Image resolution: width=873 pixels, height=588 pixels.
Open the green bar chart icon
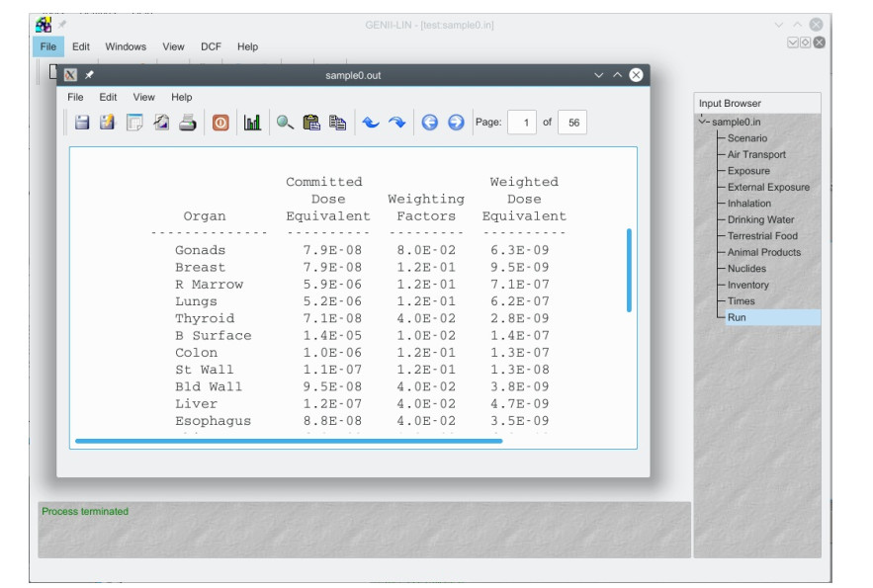[252, 123]
